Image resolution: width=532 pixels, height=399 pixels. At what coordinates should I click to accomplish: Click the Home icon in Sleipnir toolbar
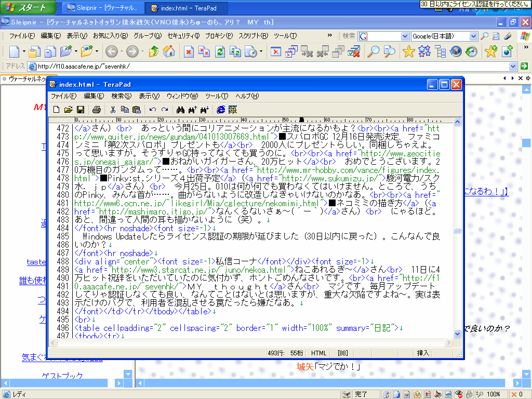(169, 51)
